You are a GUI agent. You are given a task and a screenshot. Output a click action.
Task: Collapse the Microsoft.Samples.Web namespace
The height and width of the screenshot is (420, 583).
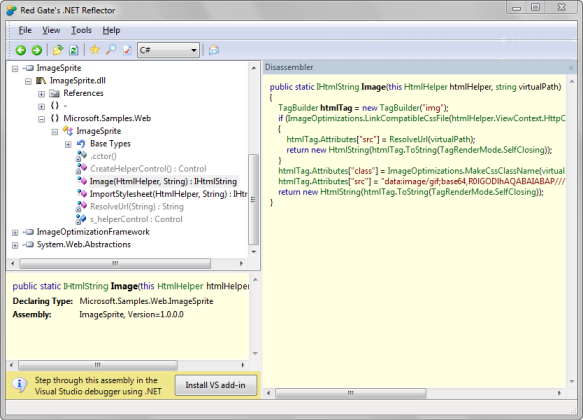tap(41, 119)
